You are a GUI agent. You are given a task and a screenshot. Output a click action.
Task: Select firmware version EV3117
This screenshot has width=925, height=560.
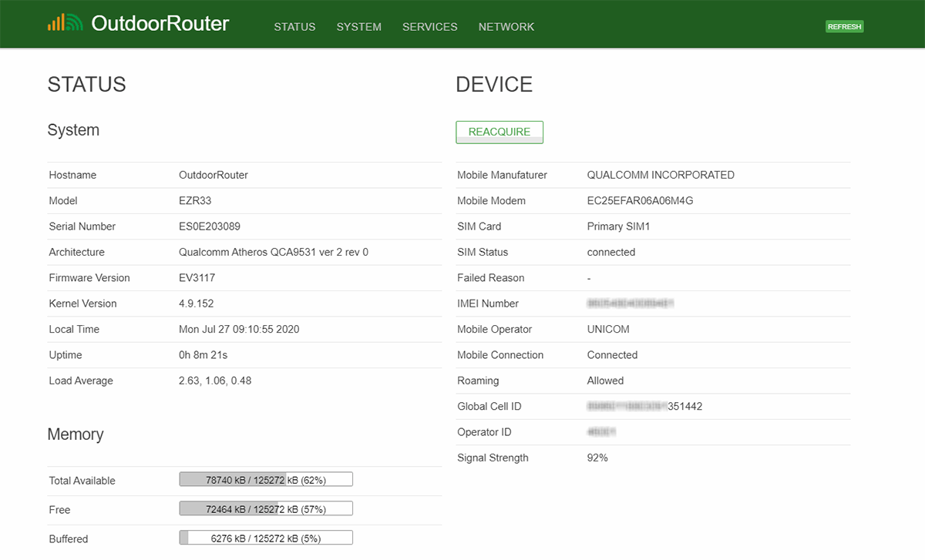point(198,277)
